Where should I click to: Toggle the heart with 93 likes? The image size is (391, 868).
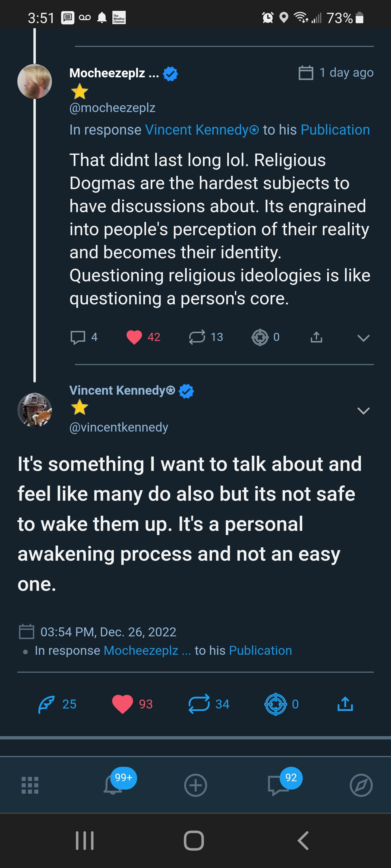point(122,704)
